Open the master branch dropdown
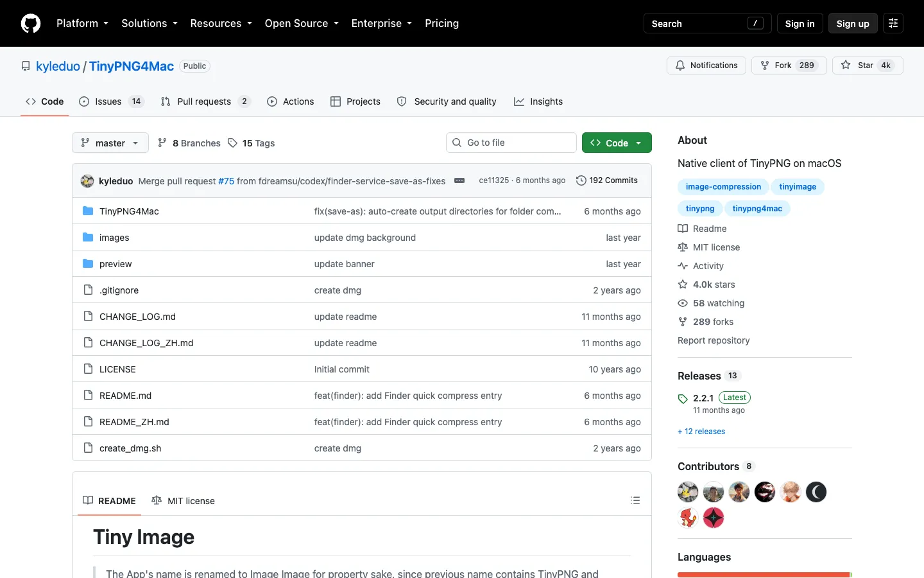The image size is (924, 578). [110, 143]
